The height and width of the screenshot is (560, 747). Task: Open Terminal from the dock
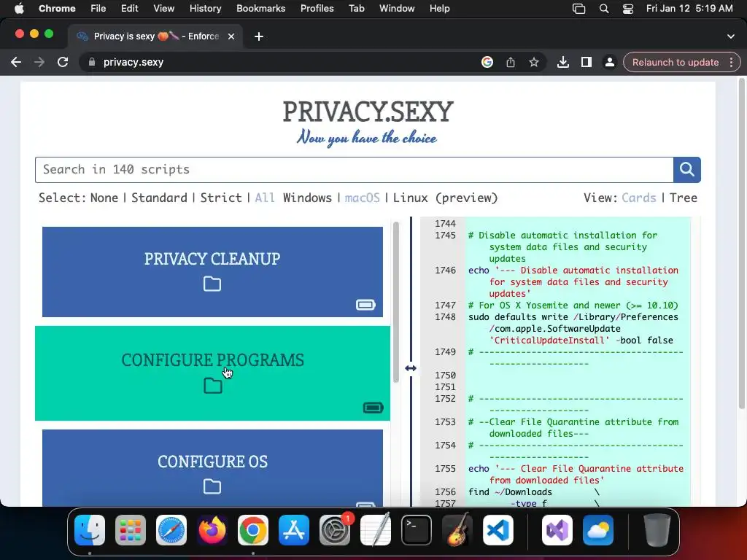(417, 530)
